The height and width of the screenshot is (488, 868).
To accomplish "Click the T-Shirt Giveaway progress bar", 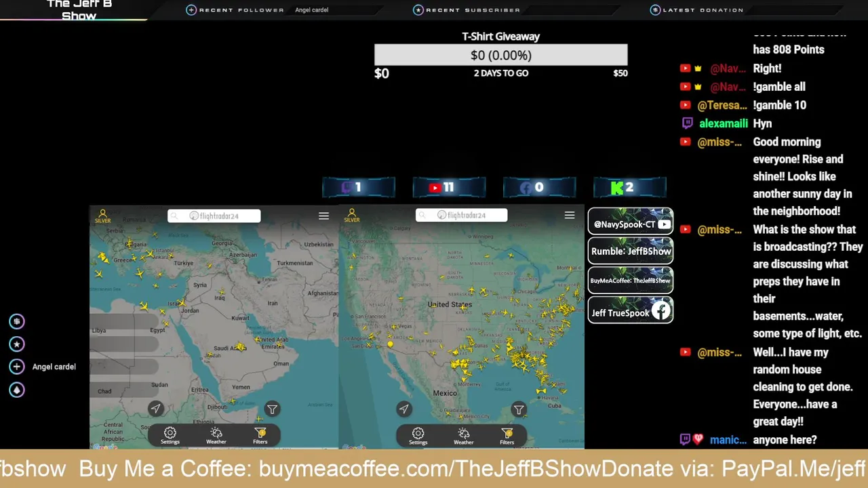I will 501,55.
